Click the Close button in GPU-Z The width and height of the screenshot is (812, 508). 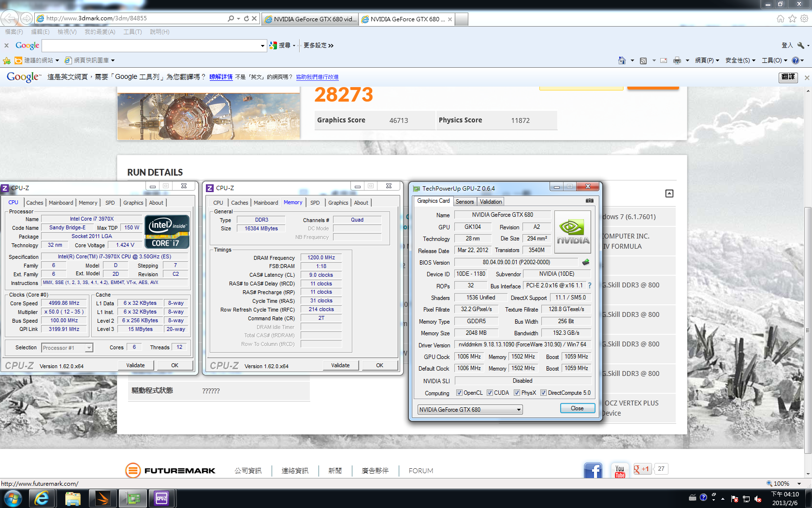[577, 408]
